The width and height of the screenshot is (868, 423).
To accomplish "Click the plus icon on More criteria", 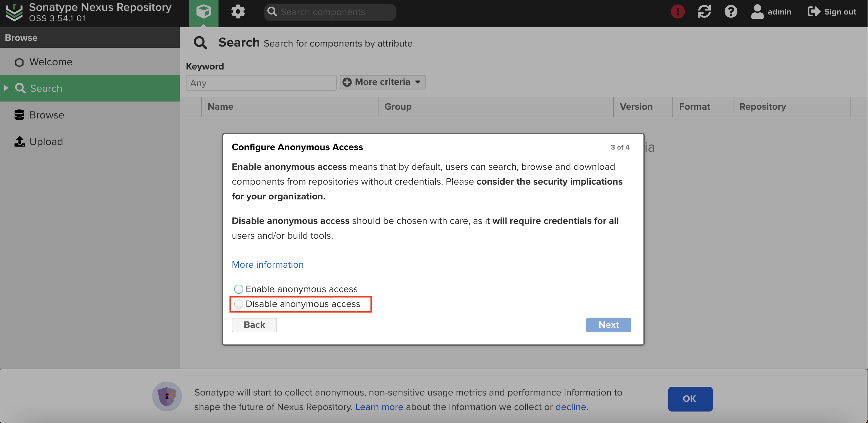I will point(347,82).
